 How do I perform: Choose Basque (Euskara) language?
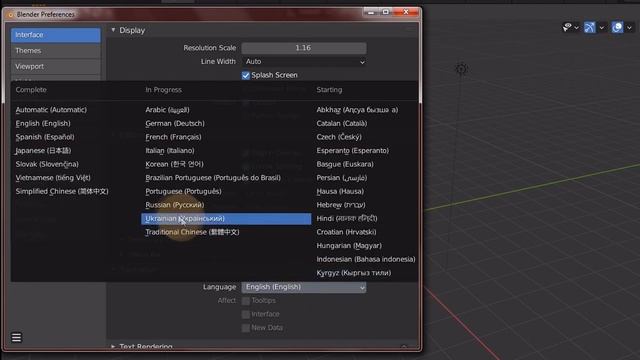[x=345, y=164]
